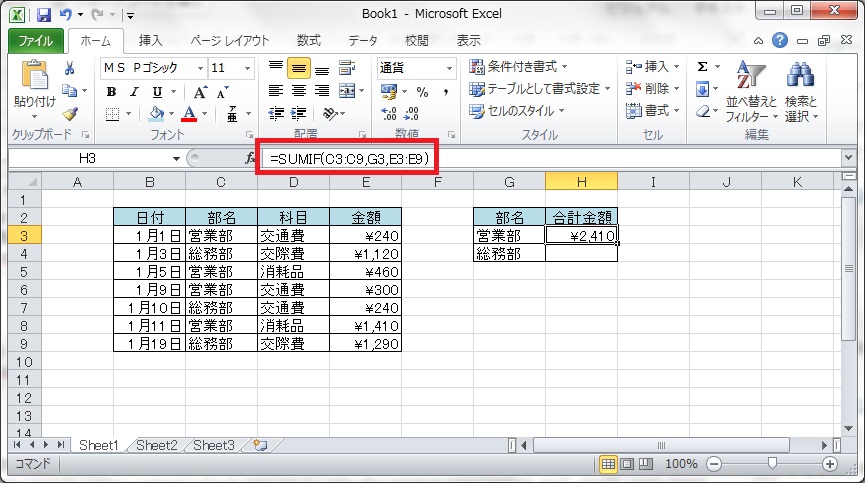Open the borders dropdown arrow
The width and height of the screenshot is (865, 483).
point(129,114)
